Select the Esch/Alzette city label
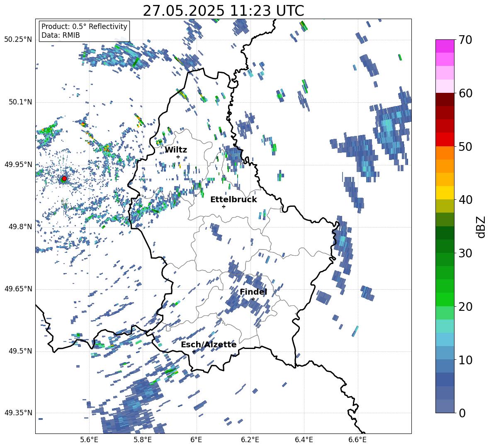This screenshot has width=491, height=448. pyautogui.click(x=209, y=344)
